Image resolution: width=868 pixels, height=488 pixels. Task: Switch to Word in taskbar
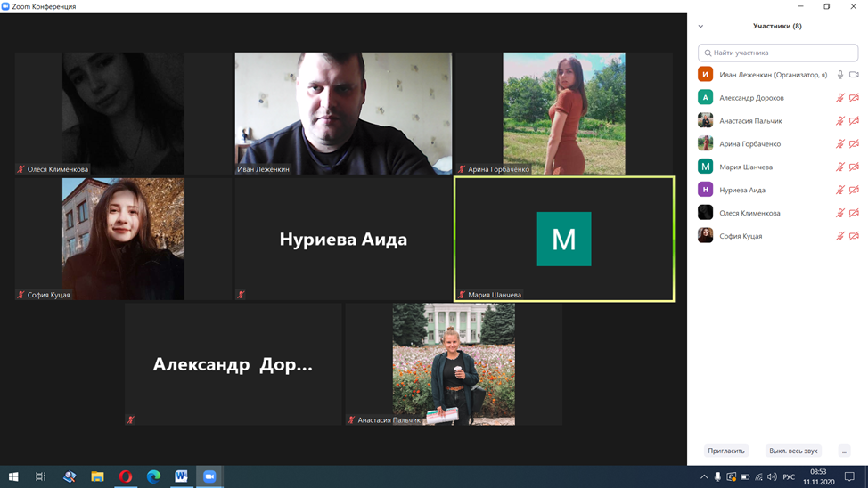(181, 476)
